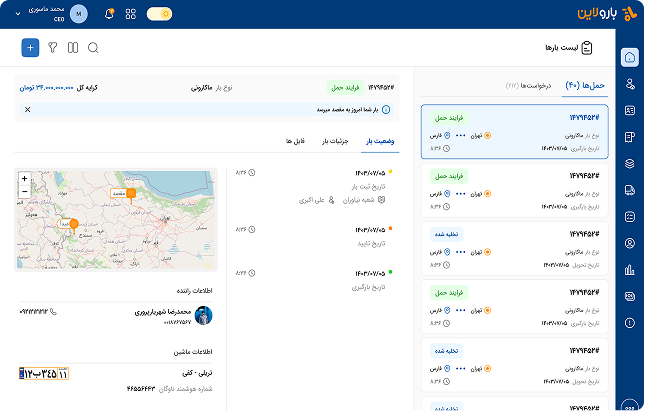
Task: Click the شعبه نیاوران branch entry in timeline
Action: click(x=364, y=200)
